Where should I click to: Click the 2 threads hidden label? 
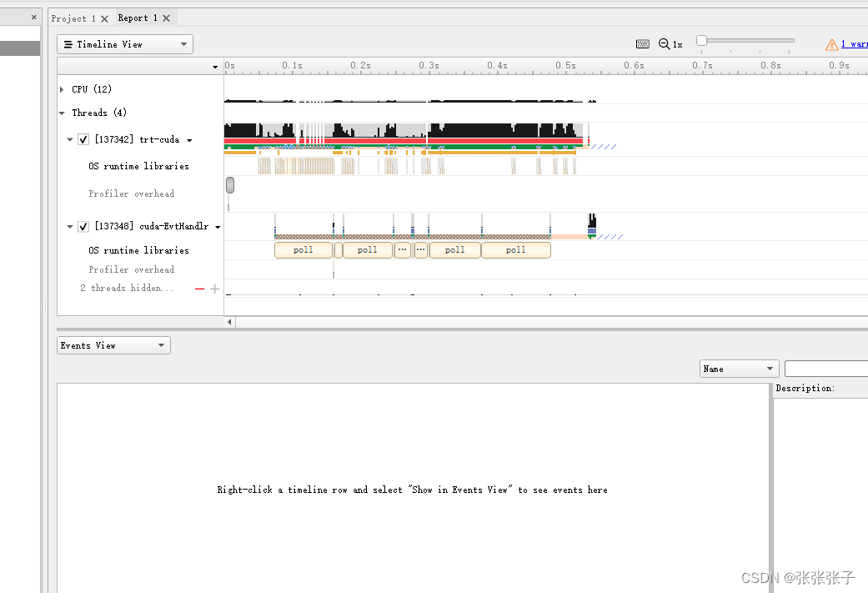(126, 288)
